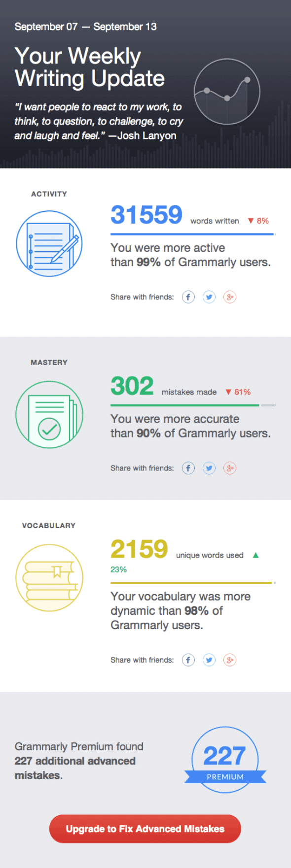Share Activity results on Google+
291x868 pixels.
pos(230,297)
